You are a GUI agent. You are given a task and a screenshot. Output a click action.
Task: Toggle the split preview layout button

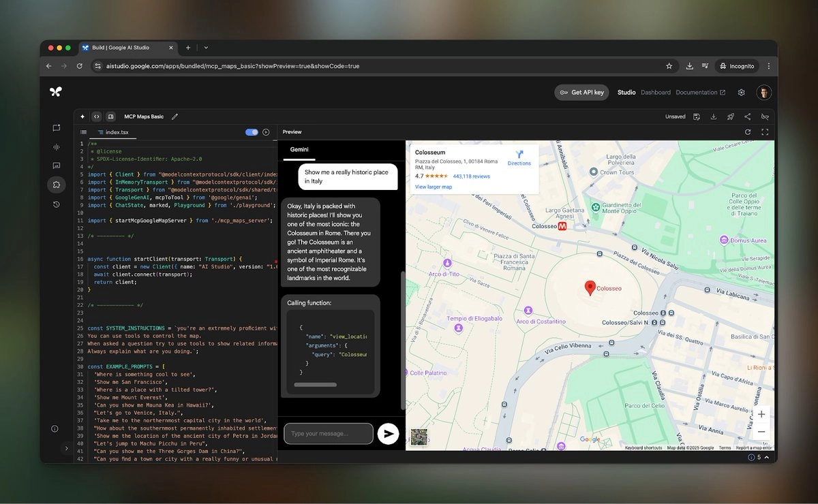[110, 116]
